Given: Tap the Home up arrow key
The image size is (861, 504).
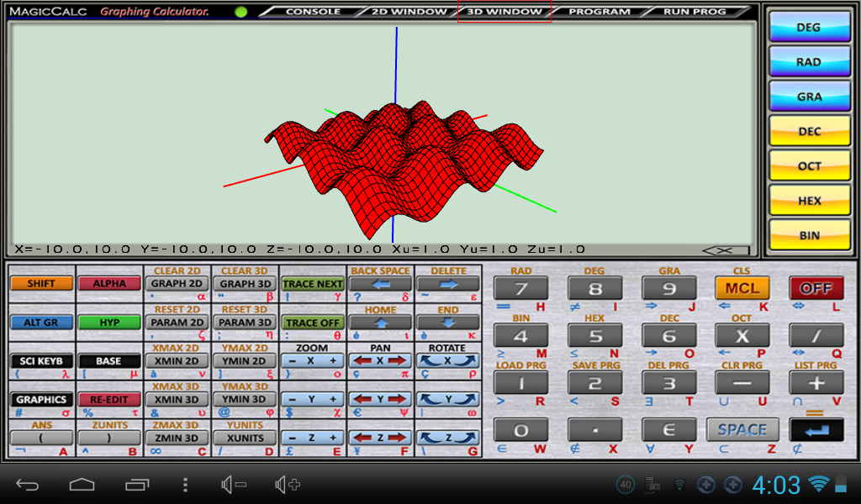Looking at the screenshot, I should [380, 323].
